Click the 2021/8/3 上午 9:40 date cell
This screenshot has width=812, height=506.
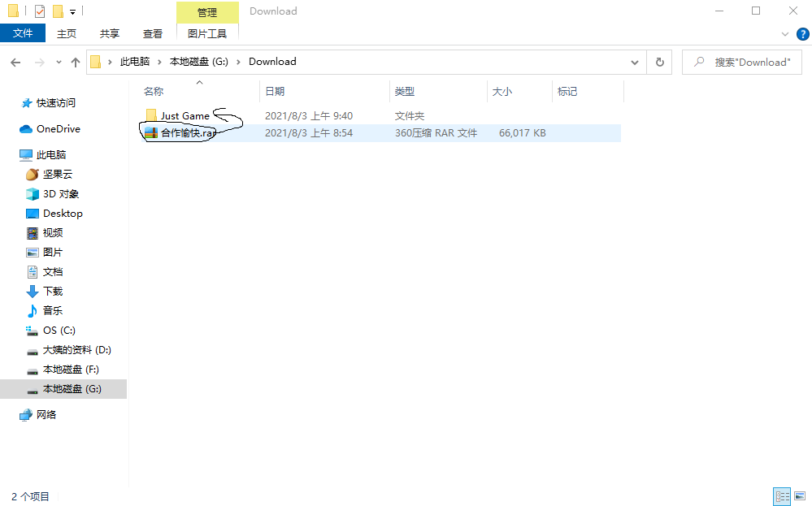(309, 116)
